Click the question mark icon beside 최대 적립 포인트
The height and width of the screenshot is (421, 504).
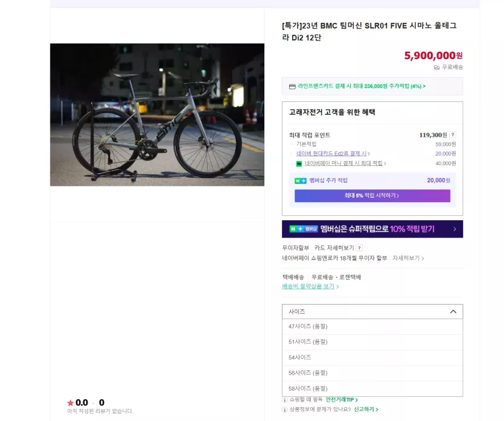pyautogui.click(x=453, y=135)
